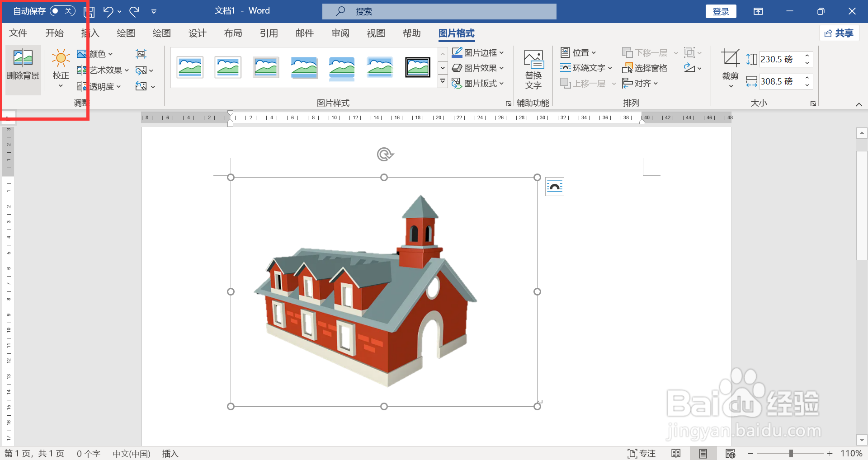Open the Wrap Text (环绕文字) menu
The height and width of the screenshot is (460, 868).
pos(586,68)
